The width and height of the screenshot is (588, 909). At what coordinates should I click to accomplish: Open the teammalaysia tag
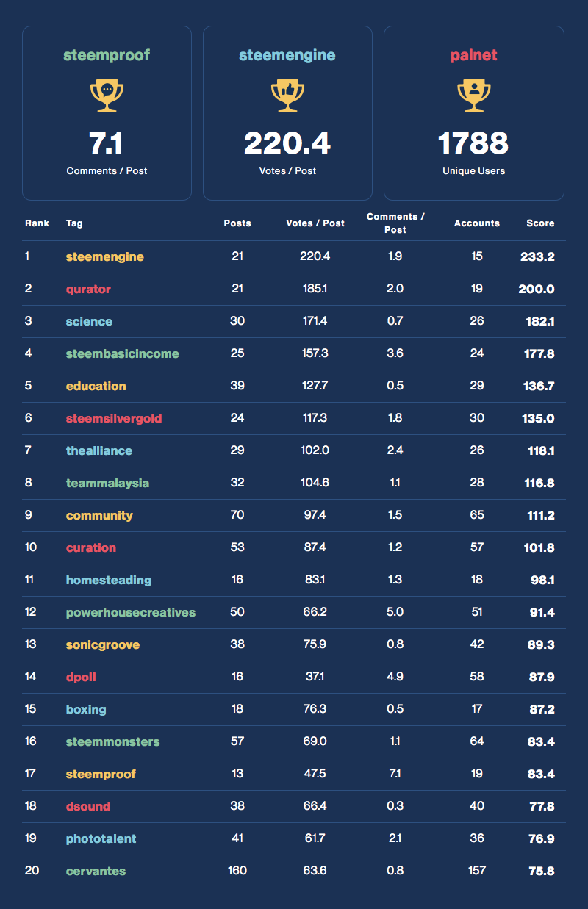pos(107,483)
